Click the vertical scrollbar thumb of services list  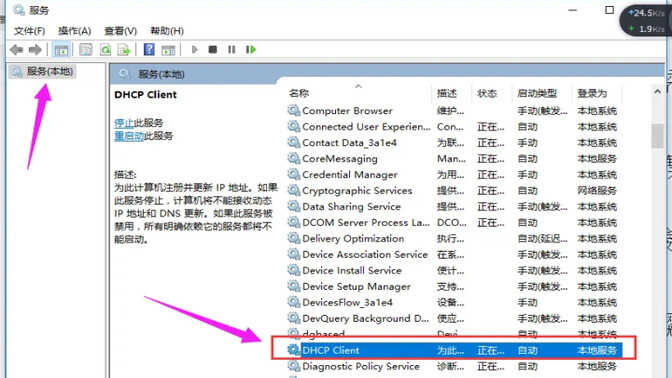click(x=657, y=136)
